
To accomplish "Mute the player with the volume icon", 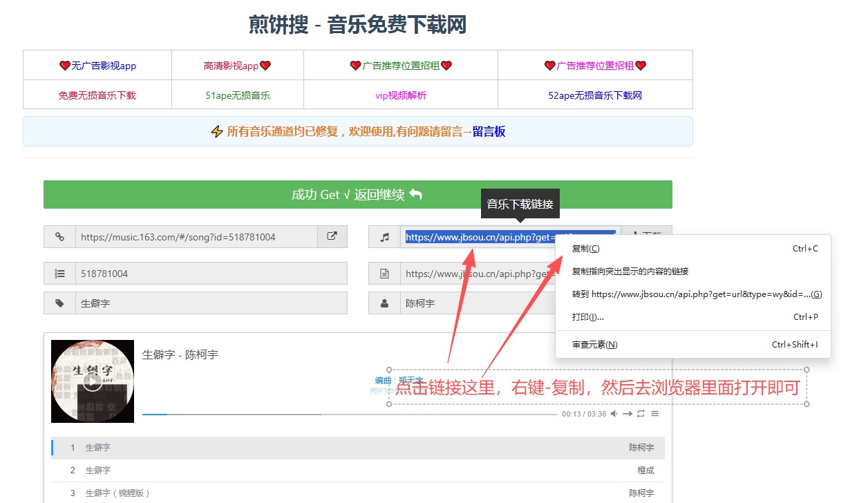I will tap(614, 414).
